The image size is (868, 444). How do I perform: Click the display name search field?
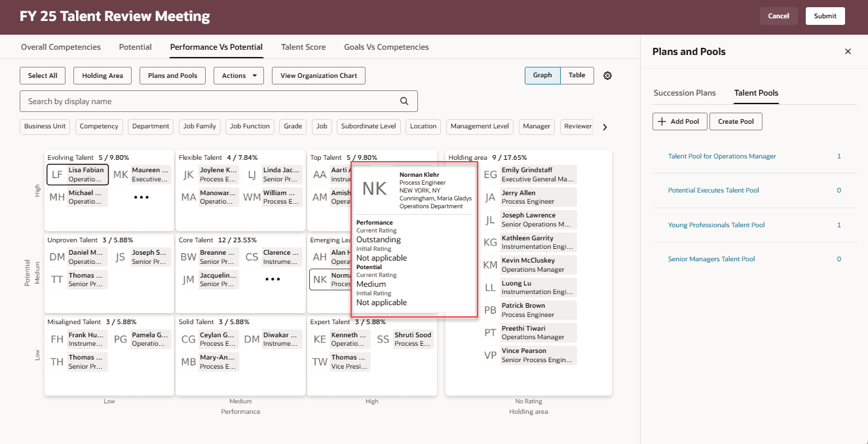197,101
